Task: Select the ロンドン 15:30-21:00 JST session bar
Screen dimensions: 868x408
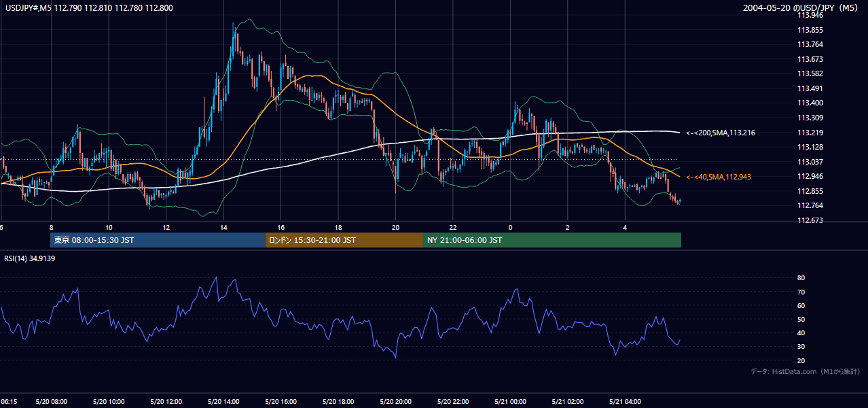Action: 344,240
